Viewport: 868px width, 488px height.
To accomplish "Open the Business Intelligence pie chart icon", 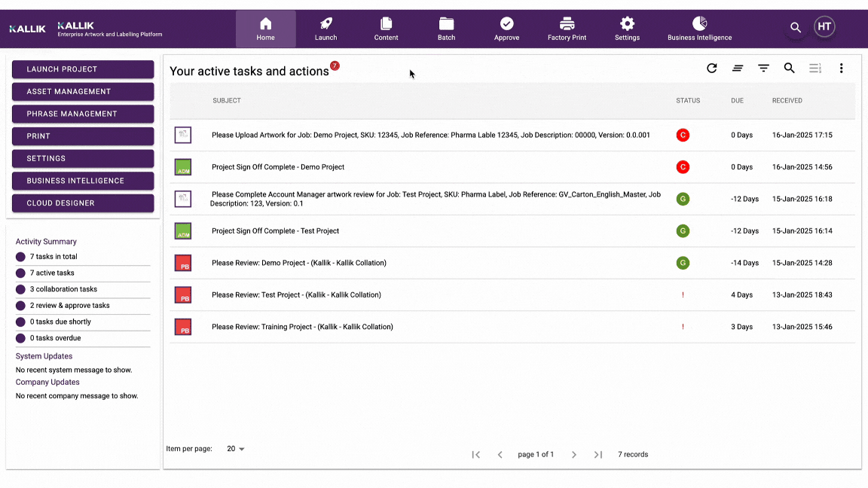I will [x=699, y=23].
